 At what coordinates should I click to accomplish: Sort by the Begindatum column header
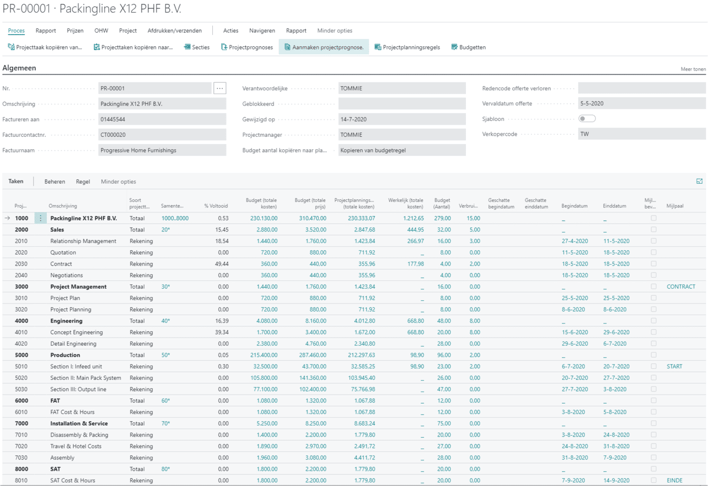coord(574,206)
